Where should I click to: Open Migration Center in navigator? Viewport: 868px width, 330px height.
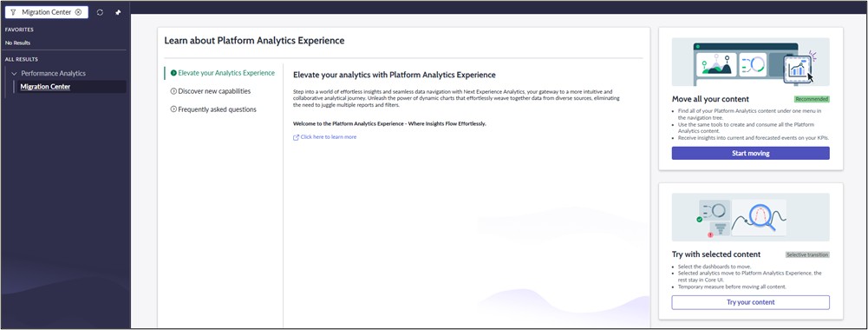45,87
